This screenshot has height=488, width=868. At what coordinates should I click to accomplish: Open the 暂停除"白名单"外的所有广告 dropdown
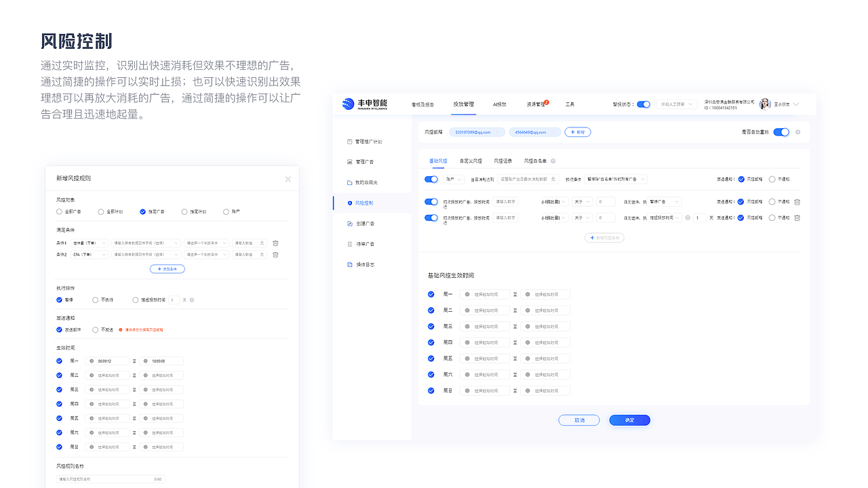(615, 180)
